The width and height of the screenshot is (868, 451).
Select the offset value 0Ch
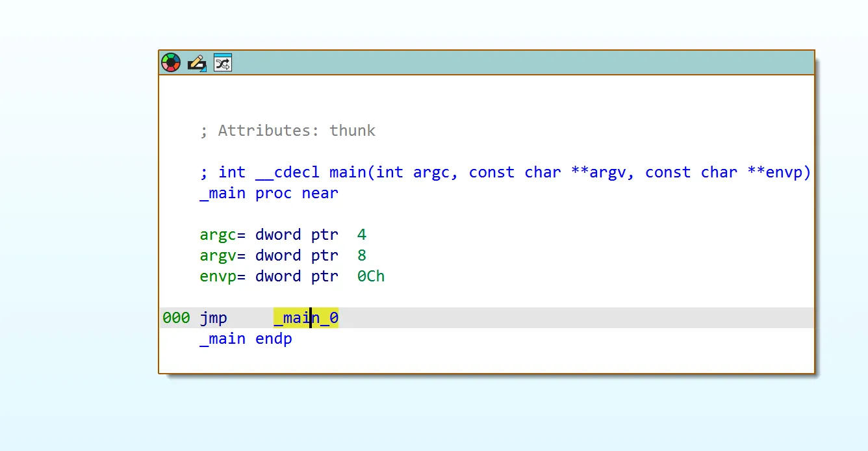[x=371, y=276]
